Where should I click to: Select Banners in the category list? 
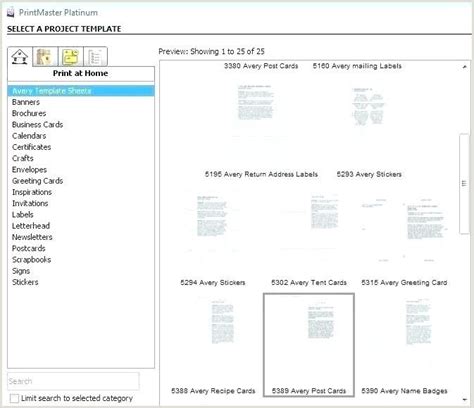click(26, 102)
